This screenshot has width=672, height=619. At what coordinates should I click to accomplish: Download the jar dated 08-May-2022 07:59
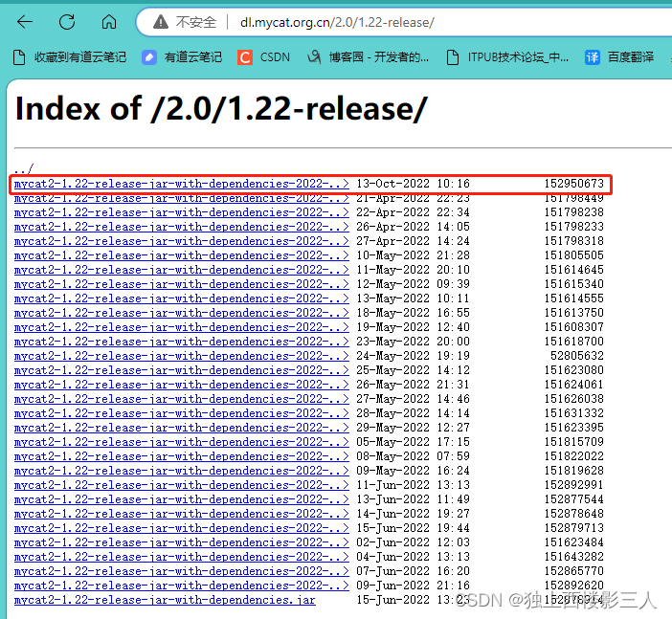pyautogui.click(x=181, y=456)
